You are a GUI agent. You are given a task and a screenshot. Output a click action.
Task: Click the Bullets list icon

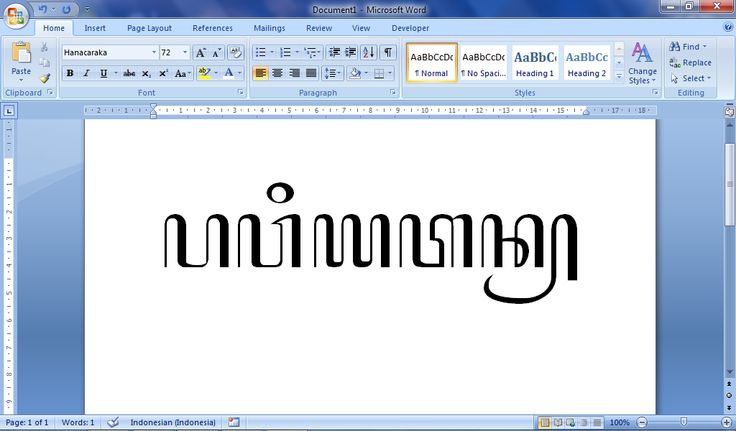click(x=263, y=52)
